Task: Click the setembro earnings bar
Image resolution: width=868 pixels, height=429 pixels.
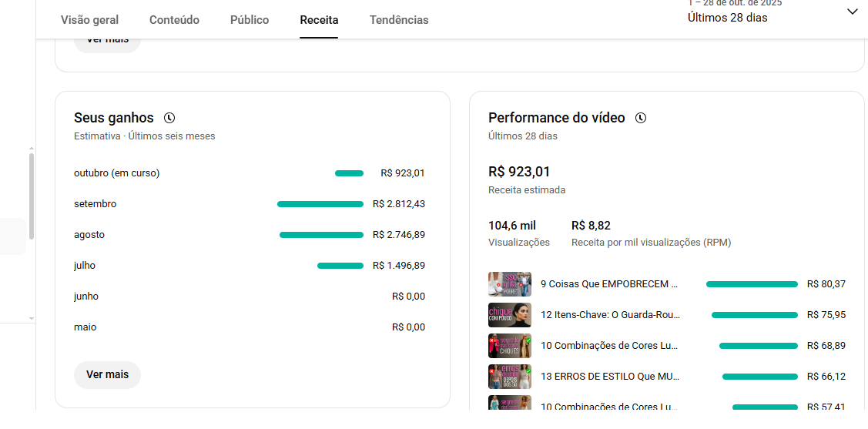Action: pyautogui.click(x=320, y=204)
